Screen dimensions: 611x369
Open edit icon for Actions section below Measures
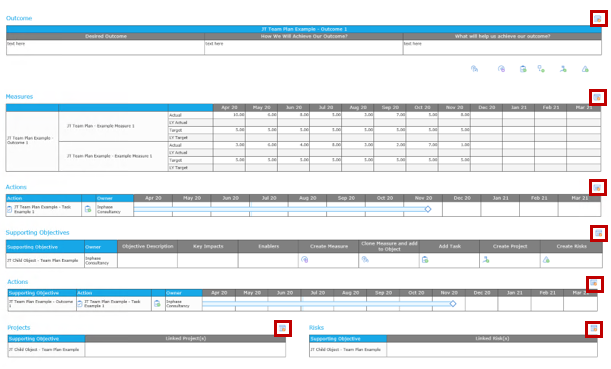(597, 187)
